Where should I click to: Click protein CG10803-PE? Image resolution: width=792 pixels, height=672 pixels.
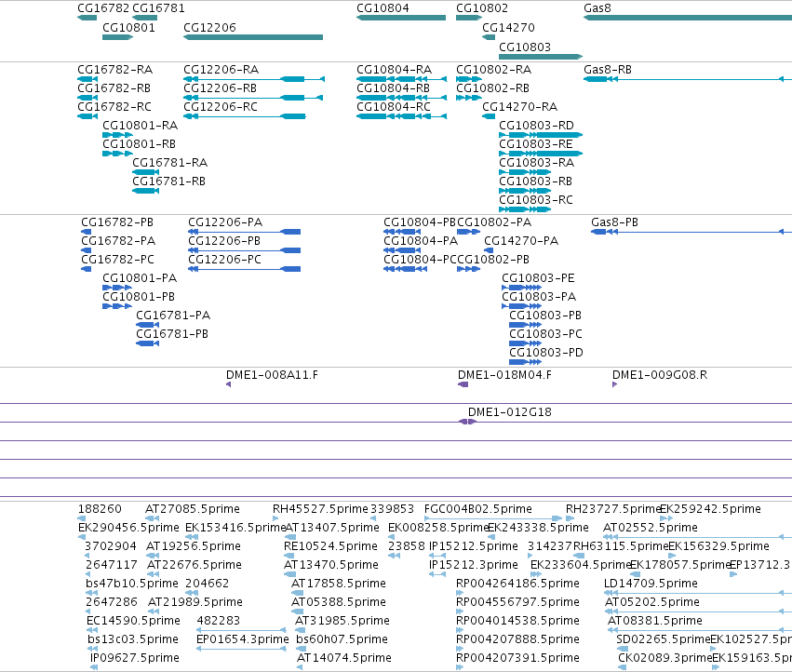(522, 288)
